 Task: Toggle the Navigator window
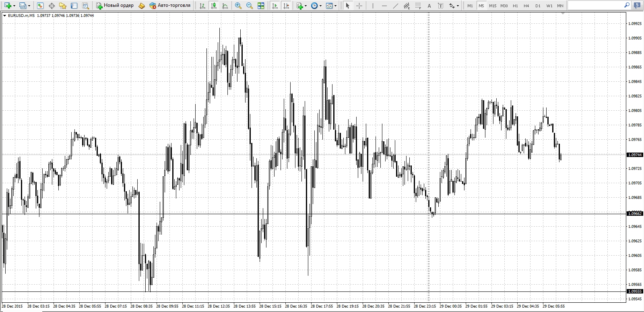coord(63,6)
